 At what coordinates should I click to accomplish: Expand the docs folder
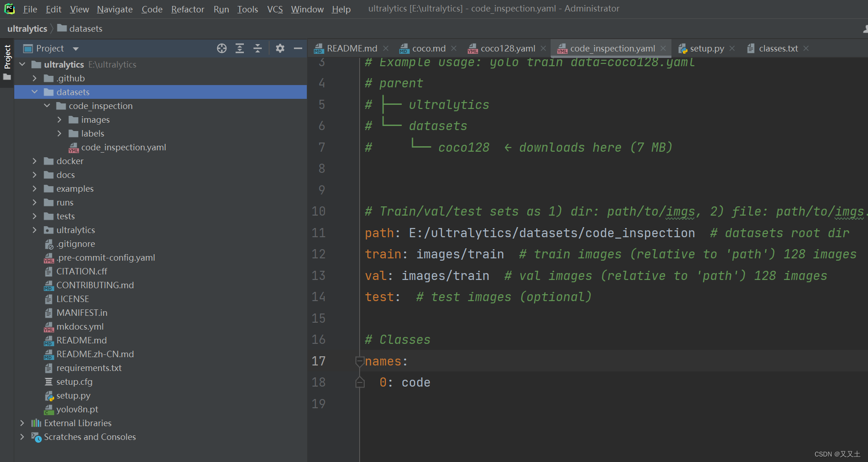[34, 175]
